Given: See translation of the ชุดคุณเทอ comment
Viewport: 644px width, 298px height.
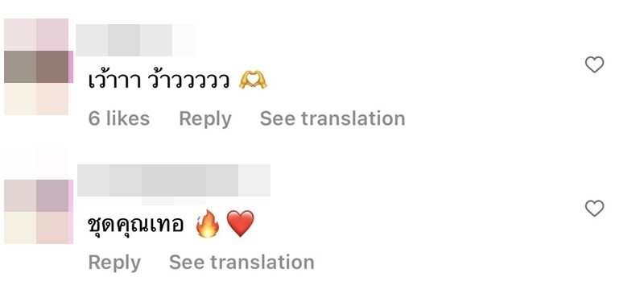Looking at the screenshot, I should [x=242, y=263].
